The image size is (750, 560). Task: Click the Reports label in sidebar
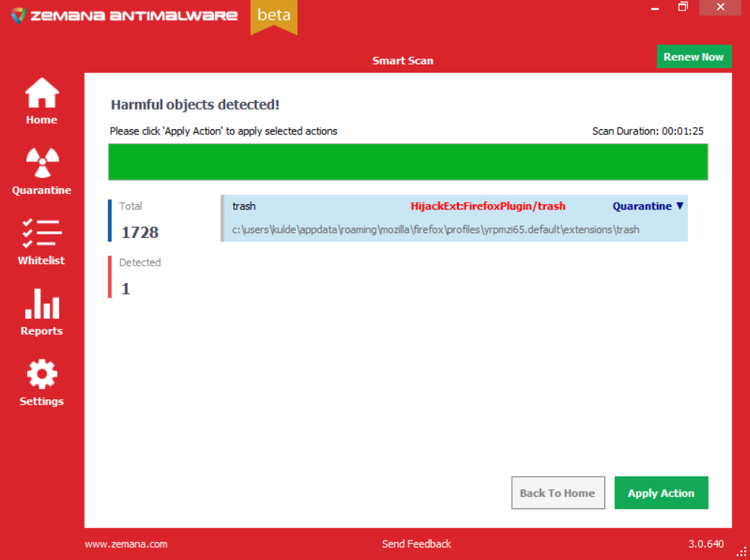pos(41,331)
